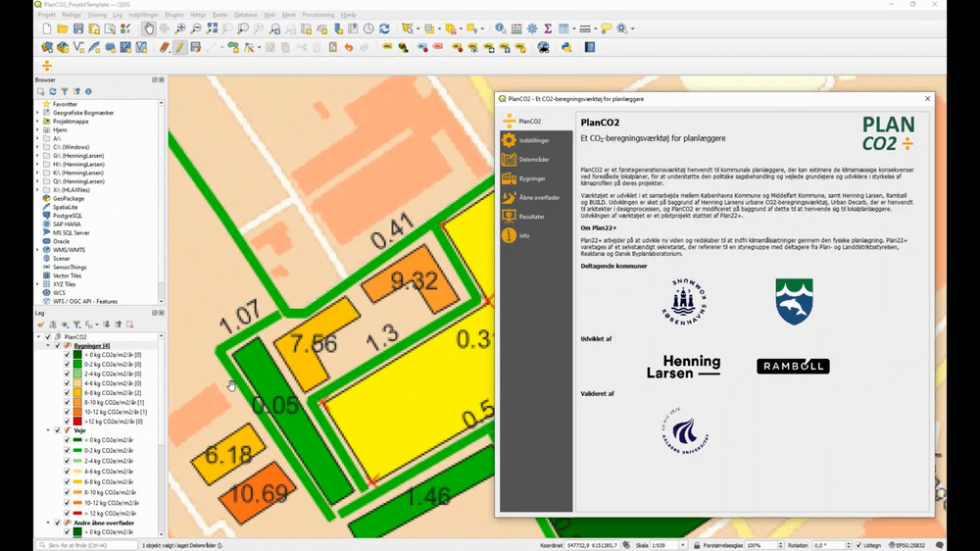Open the Identify Features tool
The image size is (980, 551).
click(x=501, y=28)
